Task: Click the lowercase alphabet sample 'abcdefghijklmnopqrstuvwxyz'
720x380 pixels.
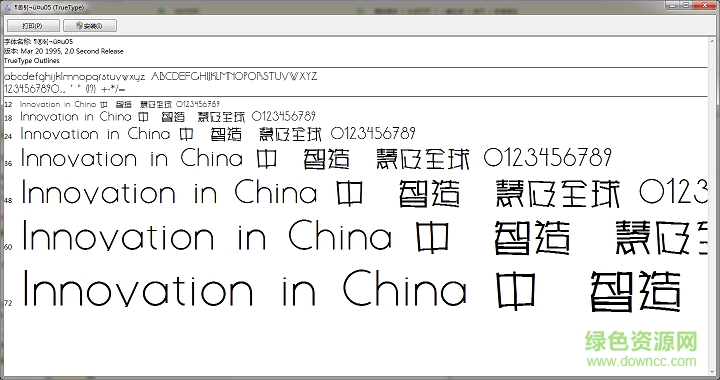Action: tap(75, 77)
